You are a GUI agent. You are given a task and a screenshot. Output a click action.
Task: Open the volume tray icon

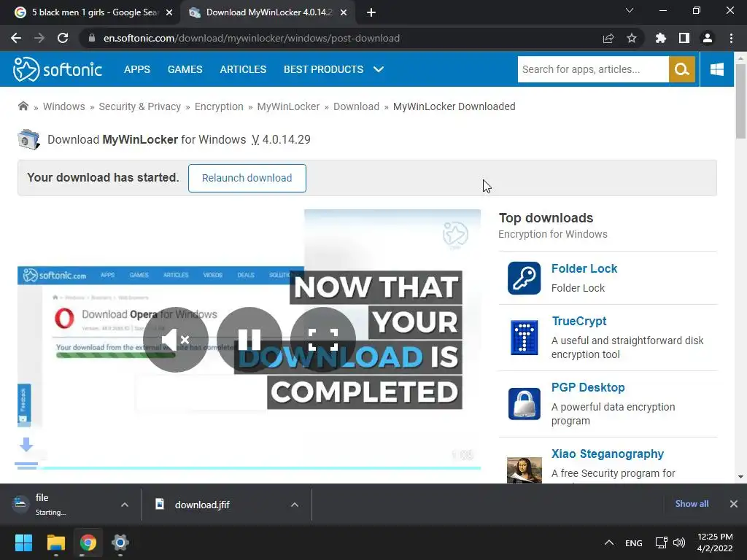click(x=679, y=542)
